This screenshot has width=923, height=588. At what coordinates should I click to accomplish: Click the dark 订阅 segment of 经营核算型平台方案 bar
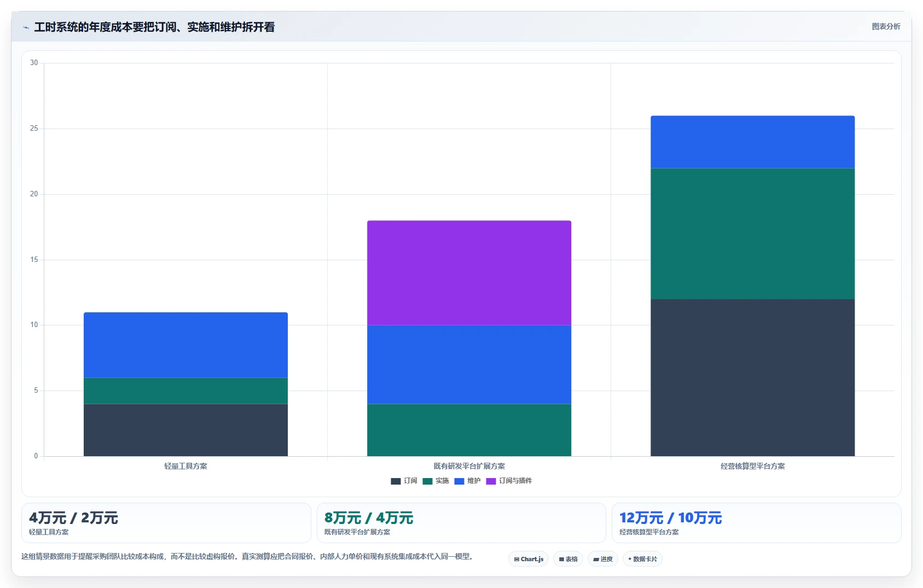(x=752, y=377)
